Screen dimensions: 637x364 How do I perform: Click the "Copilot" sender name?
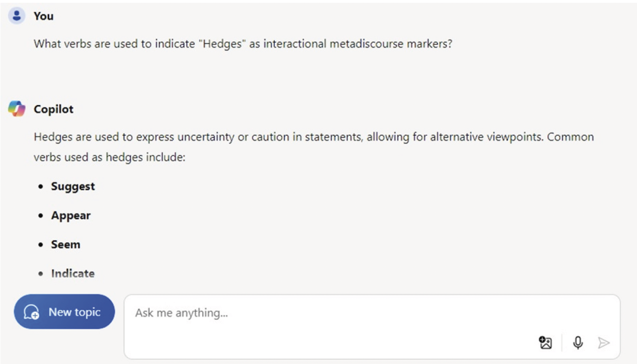point(54,109)
